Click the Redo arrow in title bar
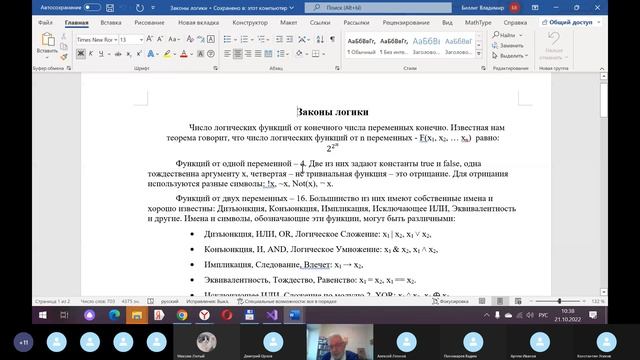This screenshot has height=360, width=640. coord(140,7)
